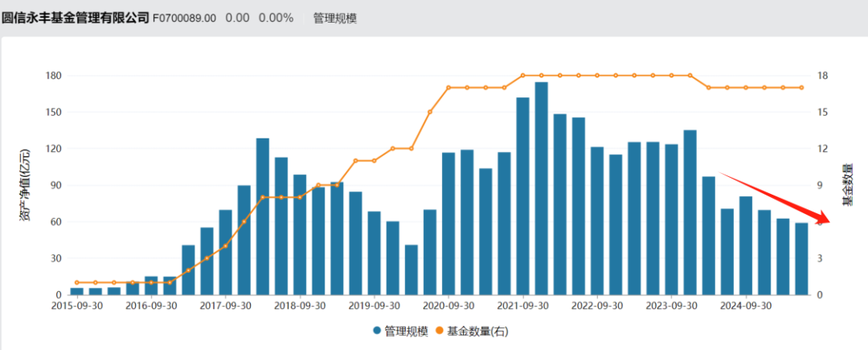The height and width of the screenshot is (350, 868).
Task: Click the 0.00% change value in the header
Action: (276, 18)
